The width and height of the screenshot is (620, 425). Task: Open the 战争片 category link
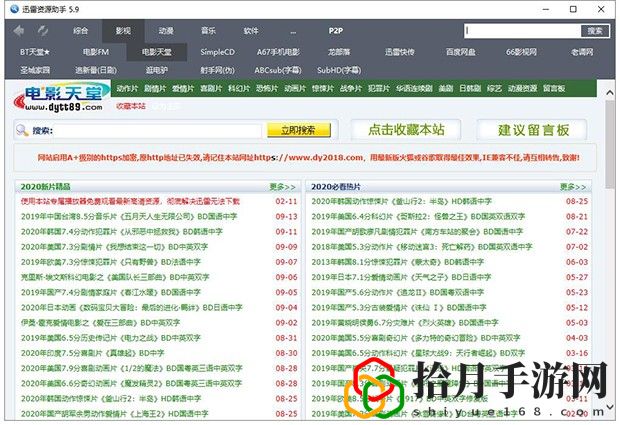[x=351, y=89]
